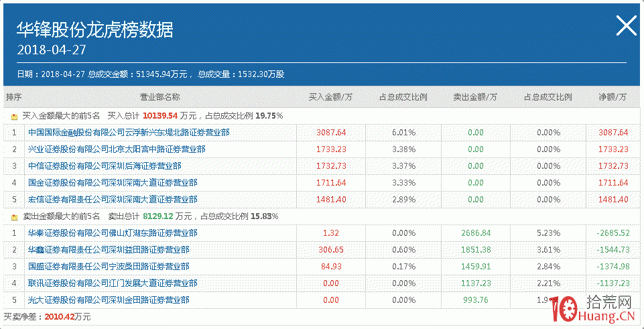Select buy amount 306.65 in the 华鑫证券 row
644x329 pixels.
click(331, 250)
